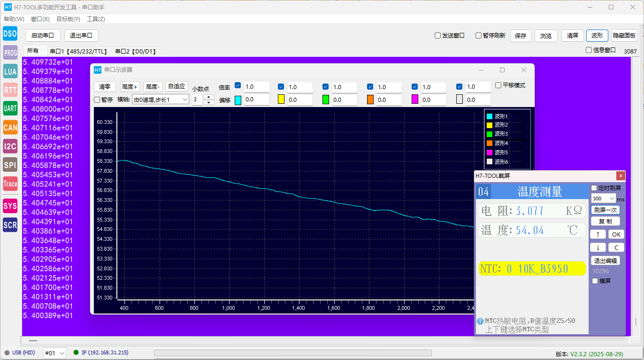Increase the 小数点 decimal places stepper
This screenshot has height=360, width=644.
click(209, 97)
